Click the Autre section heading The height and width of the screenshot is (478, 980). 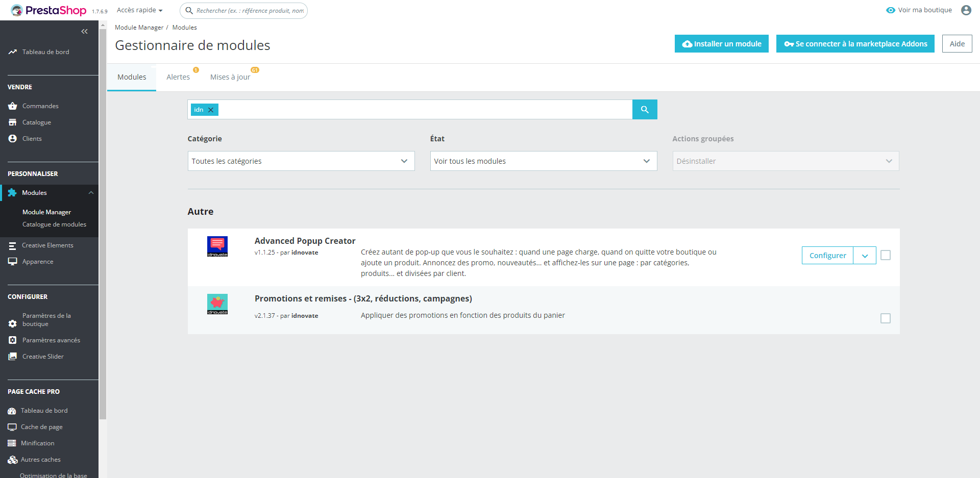point(201,212)
